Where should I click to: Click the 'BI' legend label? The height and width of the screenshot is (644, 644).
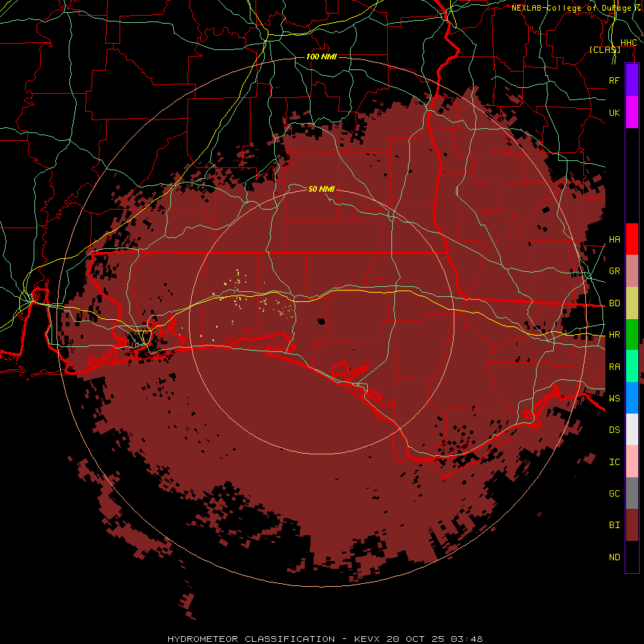(x=614, y=525)
